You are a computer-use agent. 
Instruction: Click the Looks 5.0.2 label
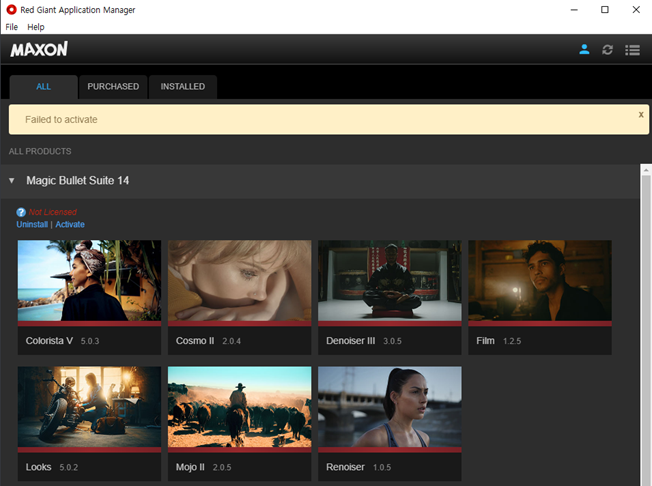point(52,467)
